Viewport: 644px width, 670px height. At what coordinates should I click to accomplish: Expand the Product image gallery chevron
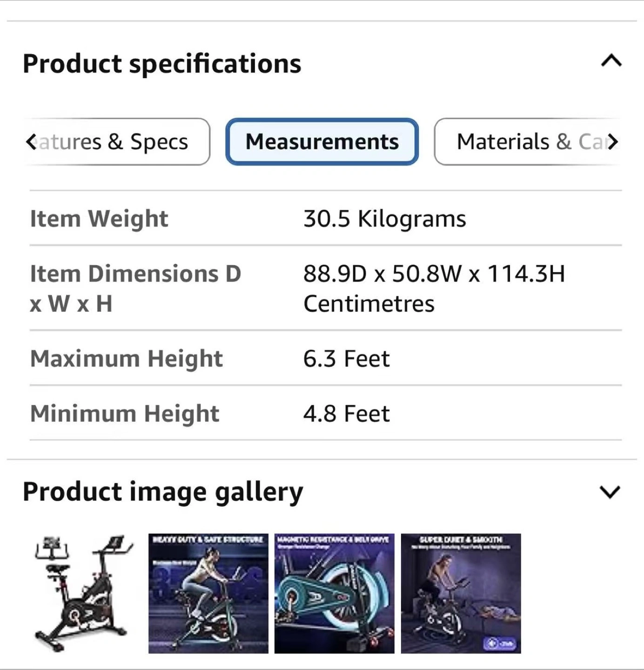(x=610, y=492)
